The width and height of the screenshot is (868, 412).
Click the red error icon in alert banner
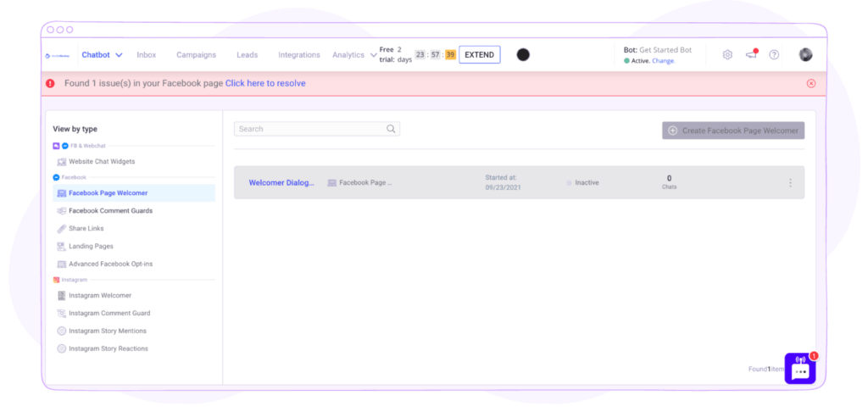[50, 83]
